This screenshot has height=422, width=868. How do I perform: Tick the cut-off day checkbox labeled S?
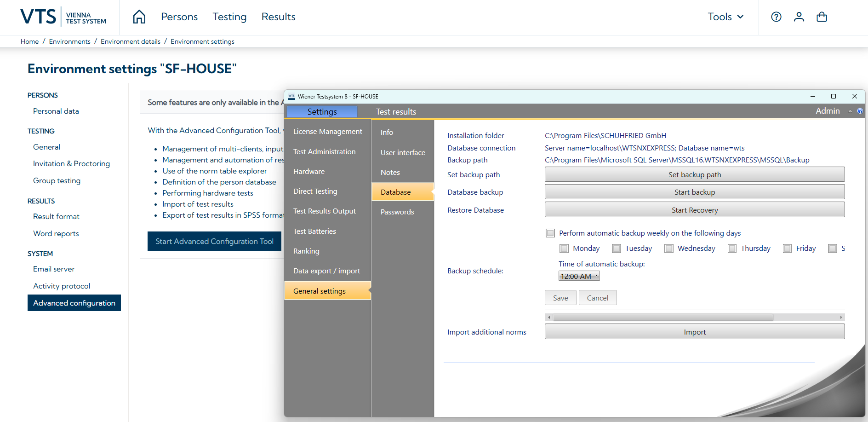[x=833, y=249]
